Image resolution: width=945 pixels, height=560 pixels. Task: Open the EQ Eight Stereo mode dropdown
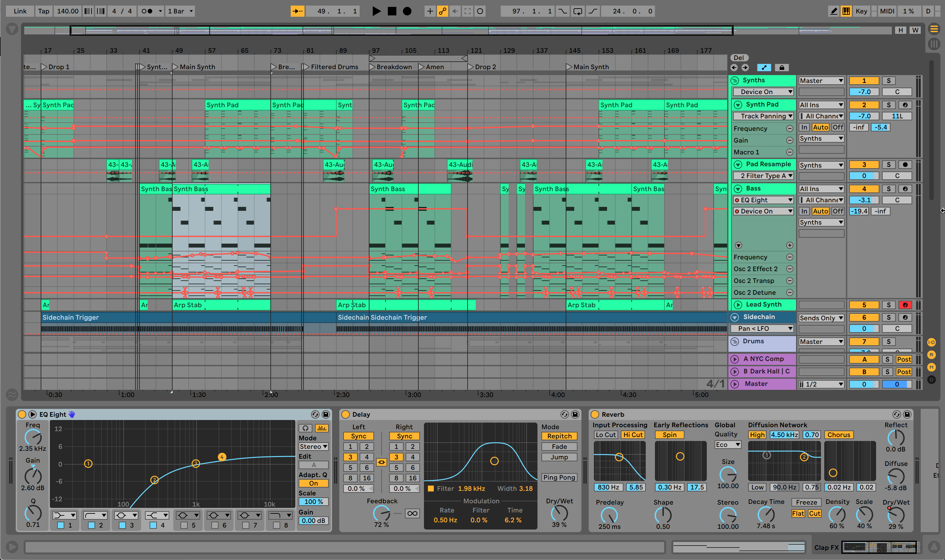click(x=313, y=447)
